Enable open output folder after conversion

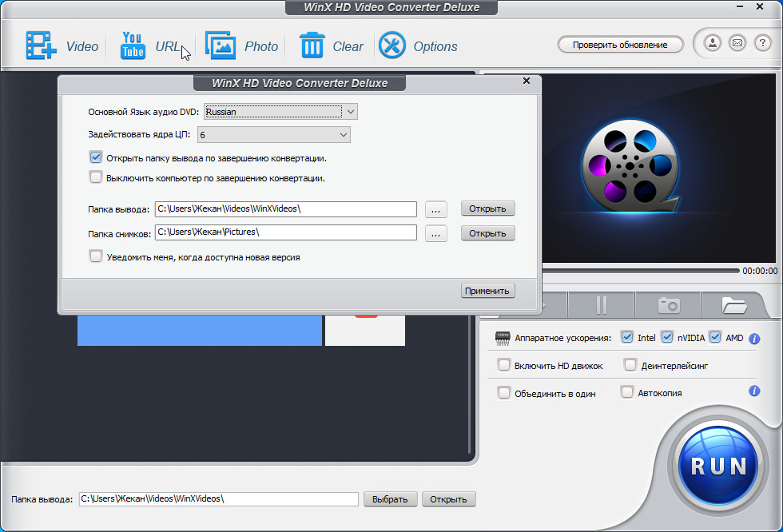[x=96, y=157]
